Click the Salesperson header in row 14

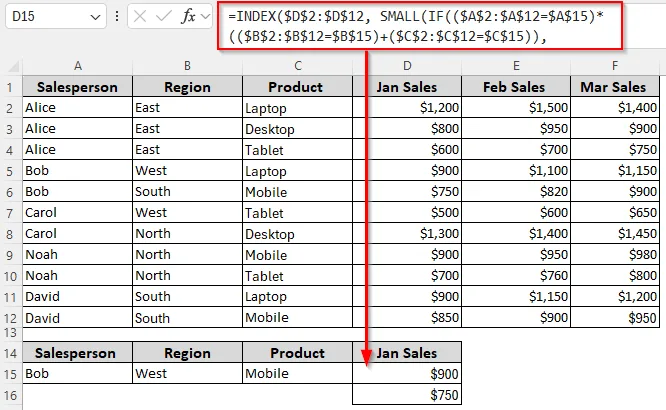[78, 353]
